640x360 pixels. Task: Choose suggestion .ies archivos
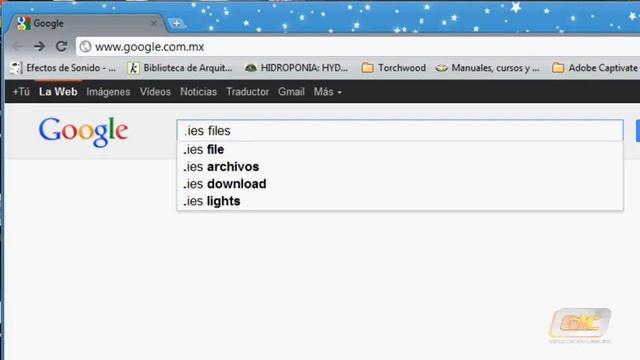pyautogui.click(x=400, y=167)
